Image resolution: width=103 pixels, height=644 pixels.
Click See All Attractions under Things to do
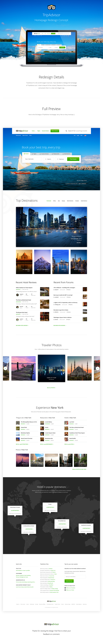22,444
